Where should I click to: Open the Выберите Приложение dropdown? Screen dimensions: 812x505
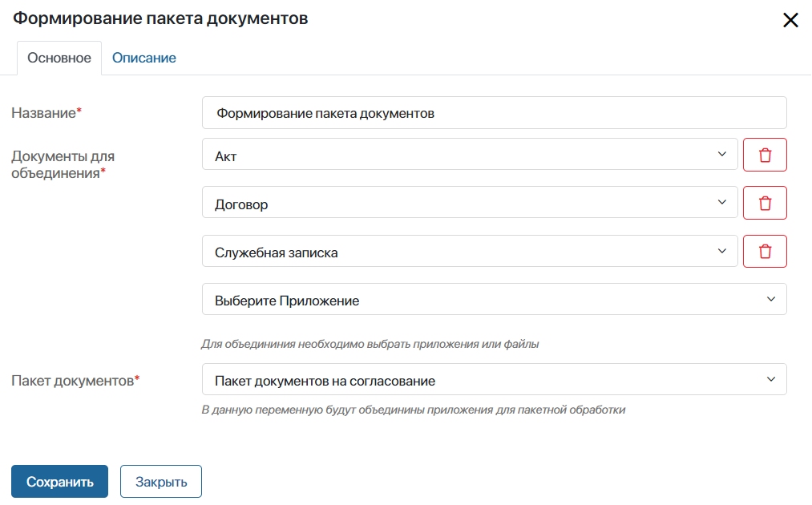click(x=495, y=299)
